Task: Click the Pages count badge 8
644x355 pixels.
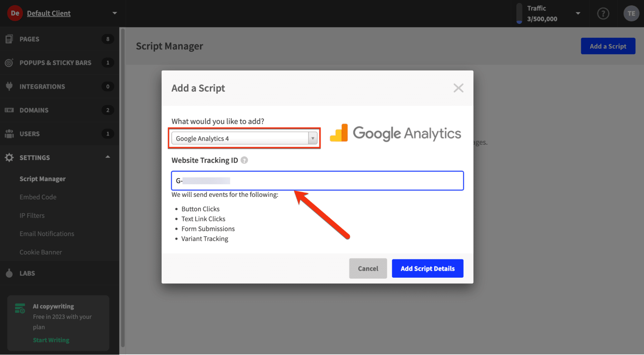Action: [x=108, y=39]
